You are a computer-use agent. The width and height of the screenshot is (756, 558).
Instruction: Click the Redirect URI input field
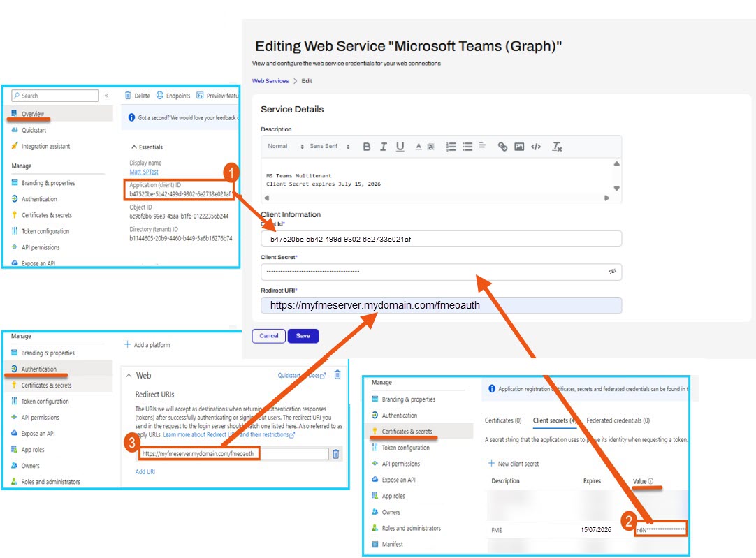pos(441,305)
